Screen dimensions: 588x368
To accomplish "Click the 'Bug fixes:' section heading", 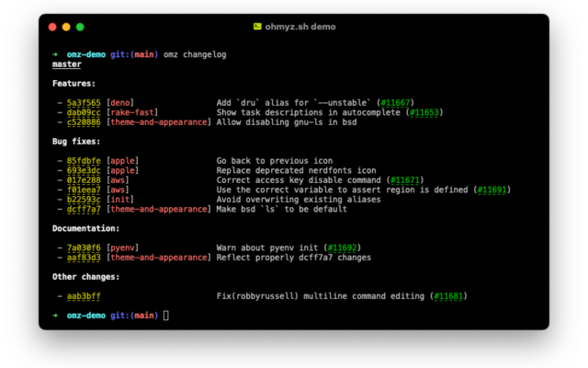I will click(76, 142).
